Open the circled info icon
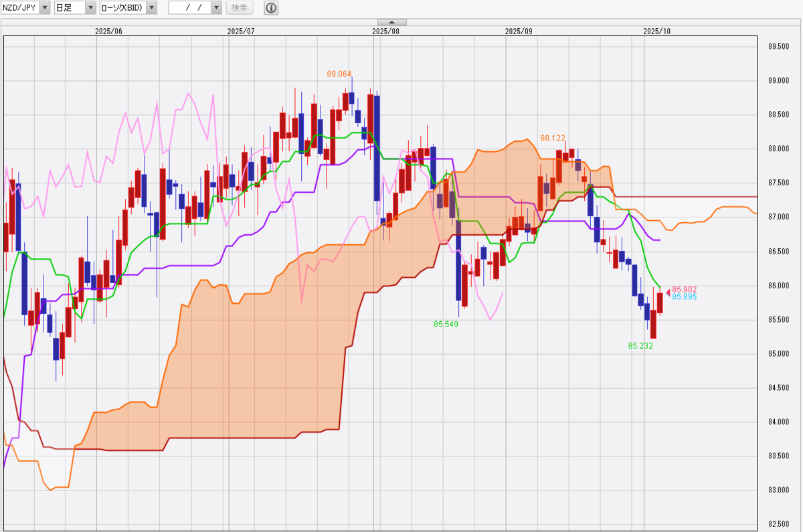This screenshot has height=532, width=803. click(271, 8)
